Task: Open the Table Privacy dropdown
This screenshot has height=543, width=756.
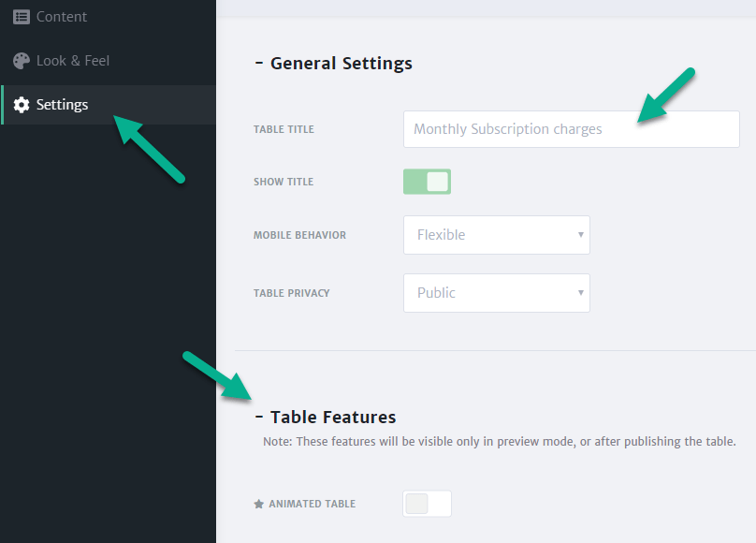Action: tap(496, 293)
